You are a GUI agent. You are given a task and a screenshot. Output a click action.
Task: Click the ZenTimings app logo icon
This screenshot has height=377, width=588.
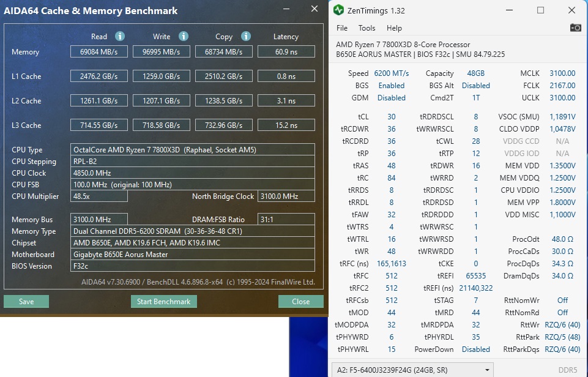pos(338,10)
